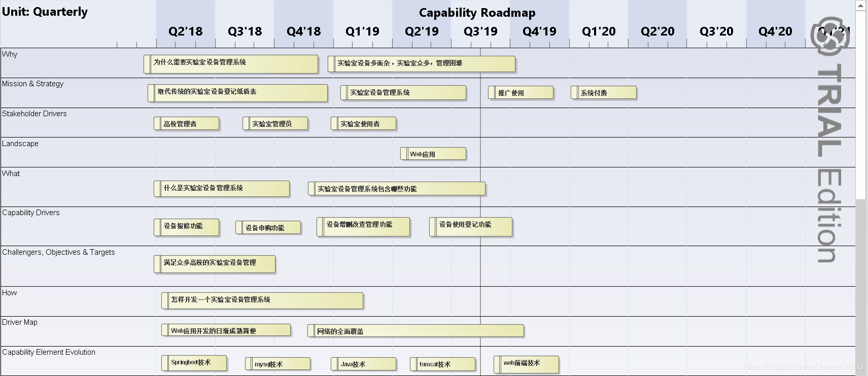Select the 设备申购功能 driver

coord(268,227)
